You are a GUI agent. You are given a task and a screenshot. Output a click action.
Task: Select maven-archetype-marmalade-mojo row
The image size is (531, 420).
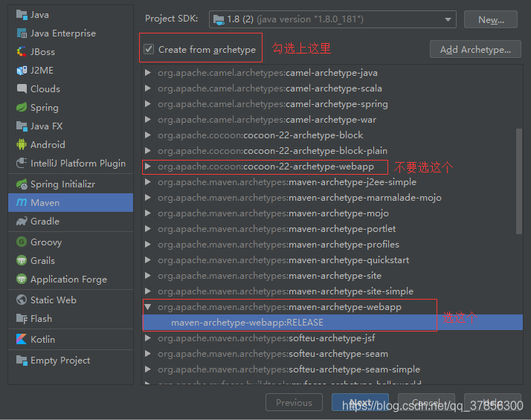click(x=332, y=198)
